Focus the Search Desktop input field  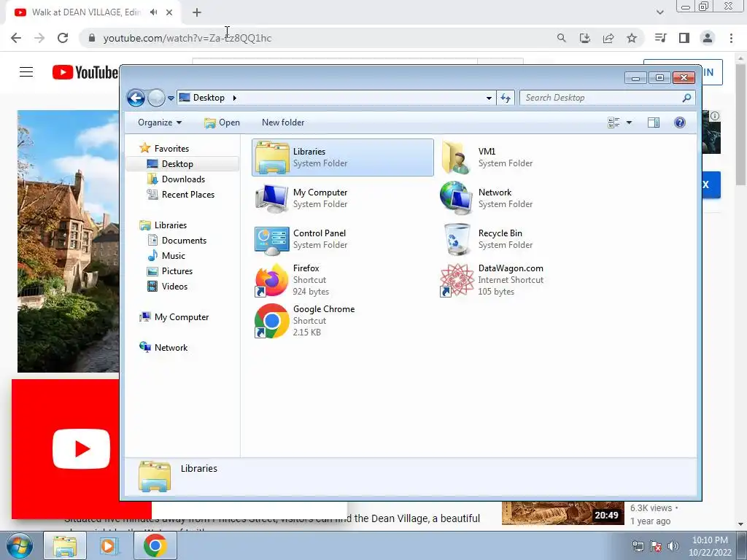(x=603, y=98)
